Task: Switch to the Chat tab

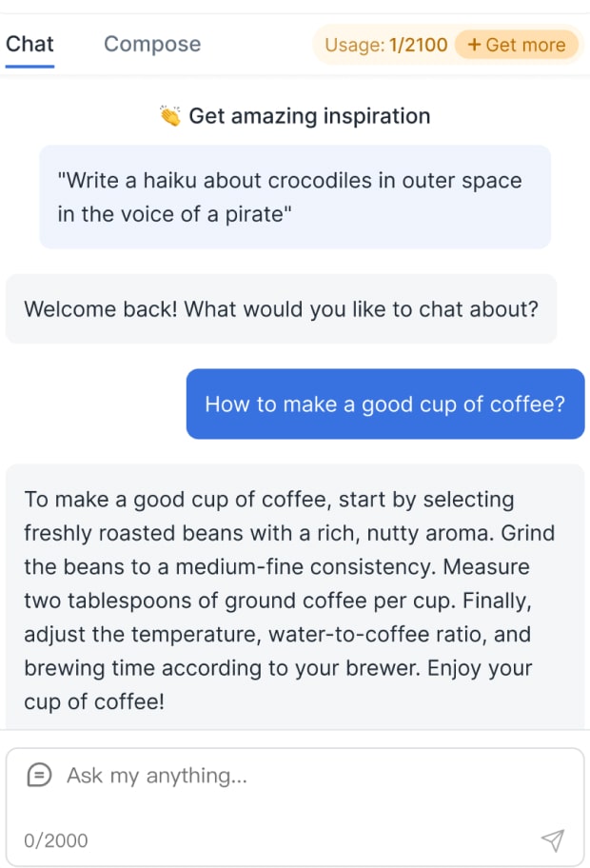Action: (x=29, y=45)
